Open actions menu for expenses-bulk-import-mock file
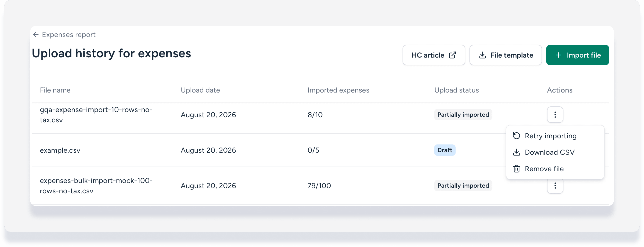Image resolution: width=644 pixels, height=247 pixels. point(555,186)
